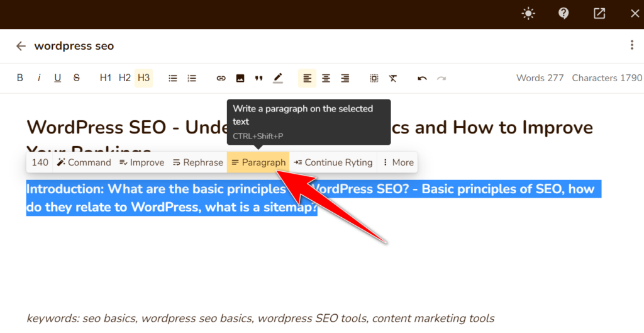Close the editor with X icon

(x=635, y=14)
